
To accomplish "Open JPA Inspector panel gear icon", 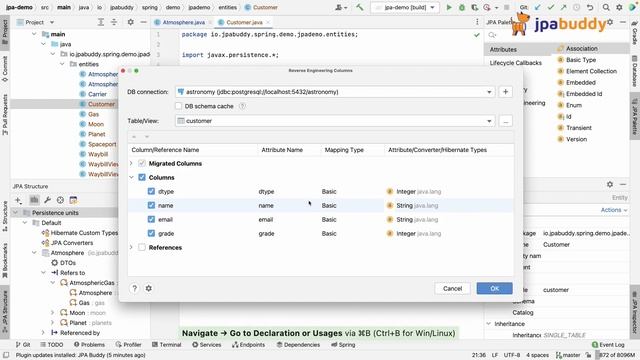I will [610, 184].
